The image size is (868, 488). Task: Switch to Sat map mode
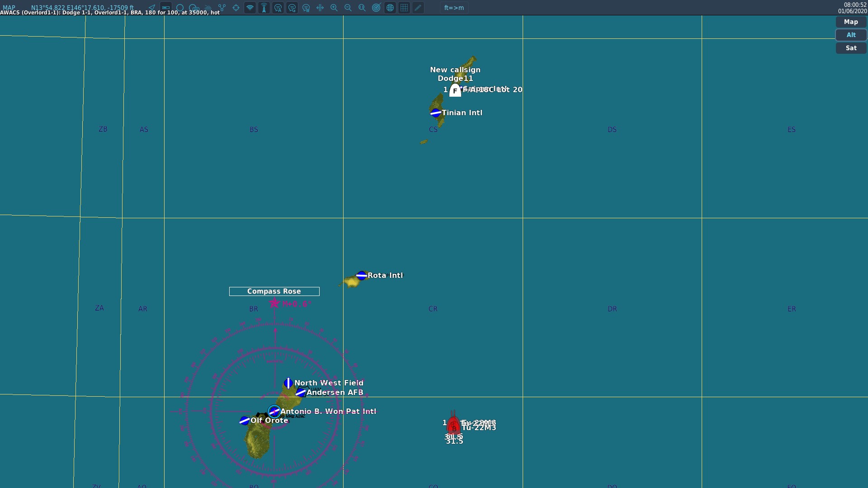click(x=851, y=48)
